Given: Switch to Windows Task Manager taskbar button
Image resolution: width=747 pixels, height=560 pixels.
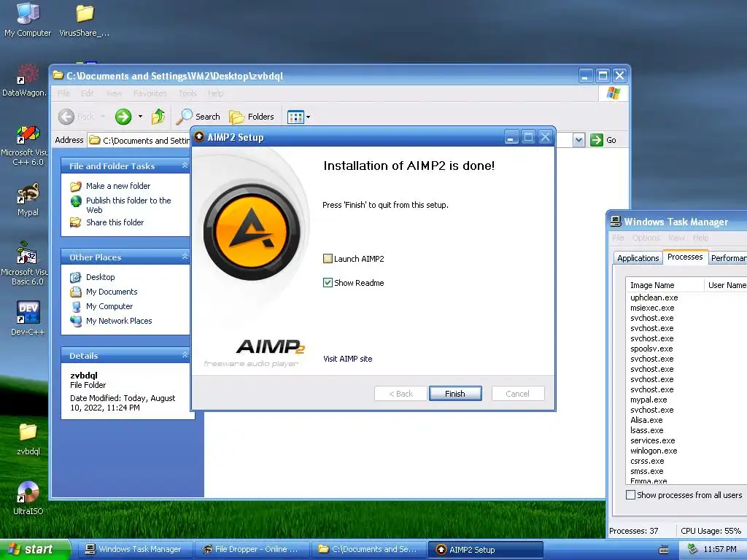Looking at the screenshot, I should (x=134, y=549).
